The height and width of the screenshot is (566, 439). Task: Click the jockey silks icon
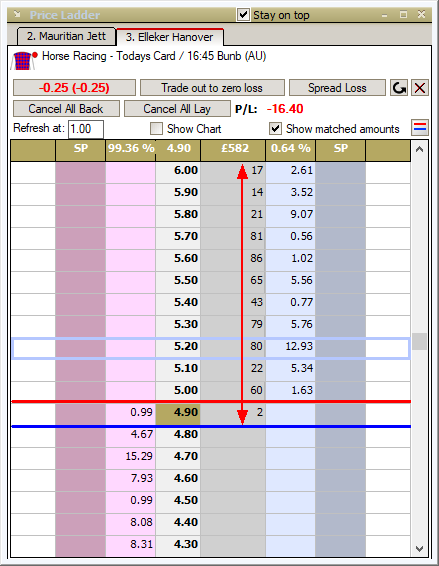[24, 61]
